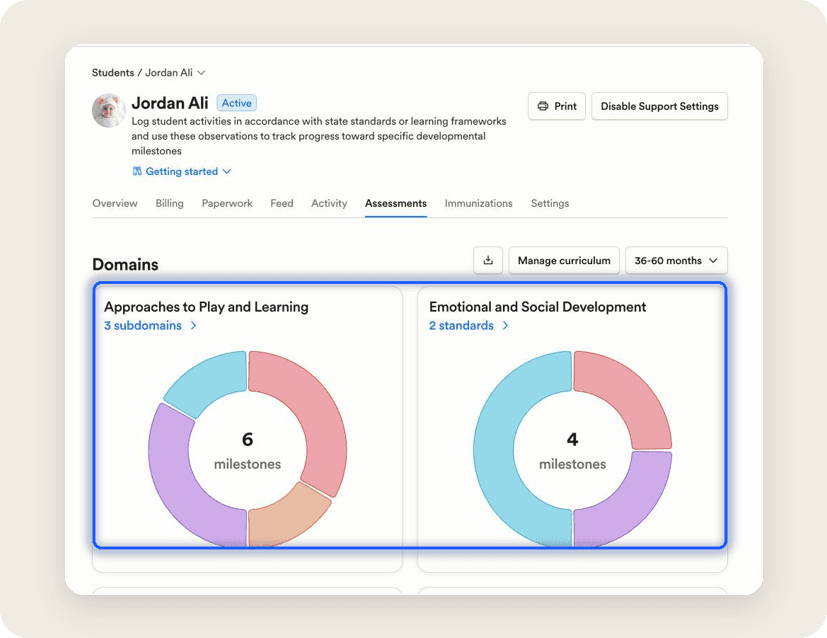This screenshot has width=827, height=638.
Task: Switch to the Overview tab
Action: pyautogui.click(x=114, y=203)
